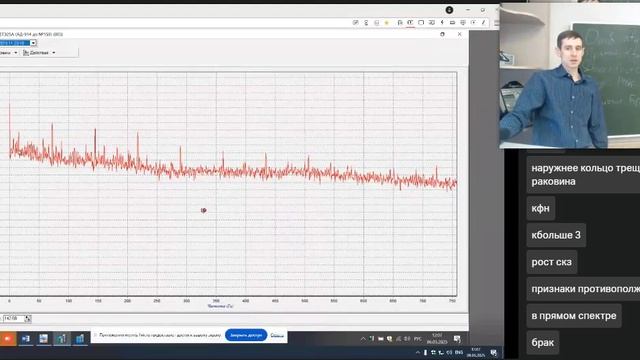Click the РУС language indicator
Image resolution: width=640 pixels, height=360 pixels.
(x=418, y=339)
